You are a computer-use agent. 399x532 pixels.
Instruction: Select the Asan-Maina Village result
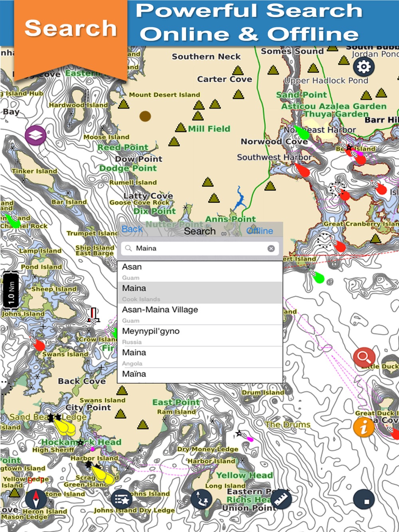pyautogui.click(x=200, y=314)
